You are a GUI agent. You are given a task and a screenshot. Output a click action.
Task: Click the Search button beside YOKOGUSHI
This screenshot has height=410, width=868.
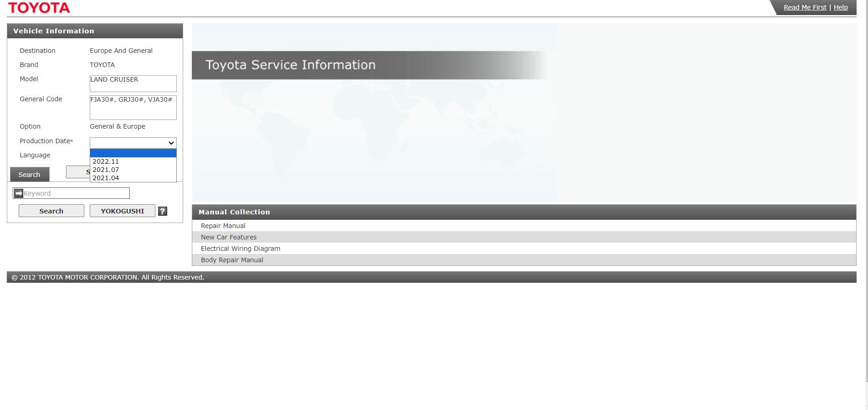click(51, 211)
